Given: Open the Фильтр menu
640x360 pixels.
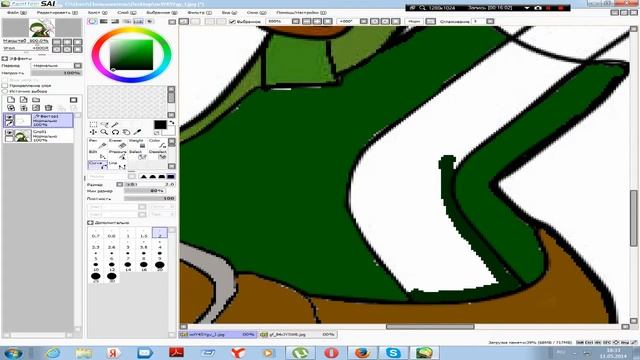Looking at the screenshot, I should point(199,13).
